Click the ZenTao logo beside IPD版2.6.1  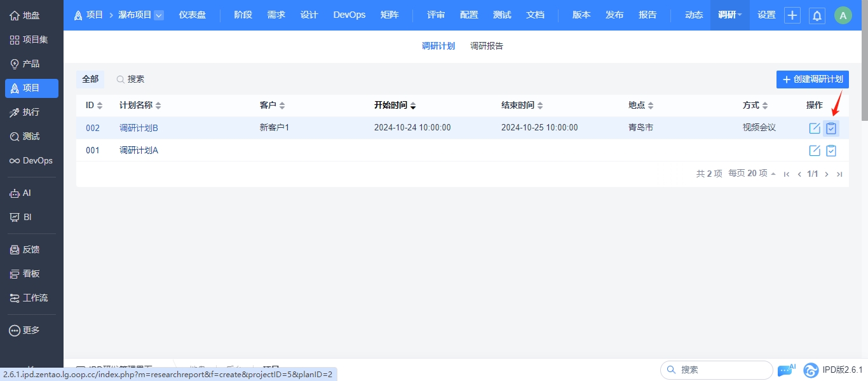[x=811, y=370]
